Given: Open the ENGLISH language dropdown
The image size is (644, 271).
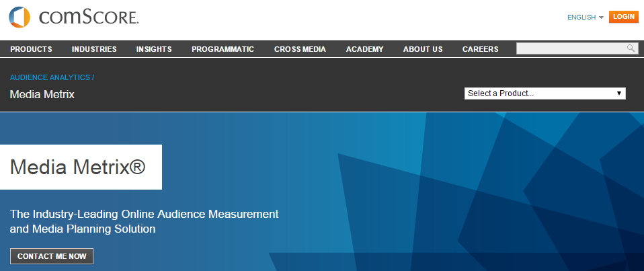Looking at the screenshot, I should click(x=586, y=17).
